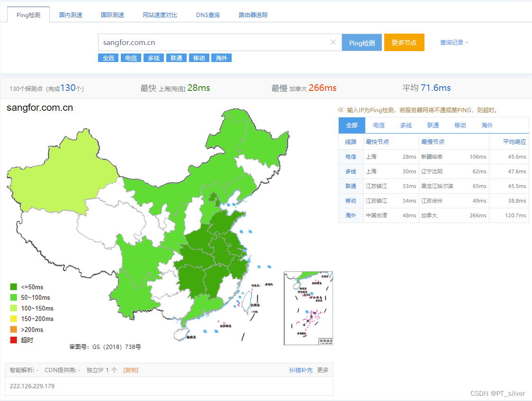The image size is (532, 401).
Task: Click the South China Sea inset map
Action: point(308,308)
